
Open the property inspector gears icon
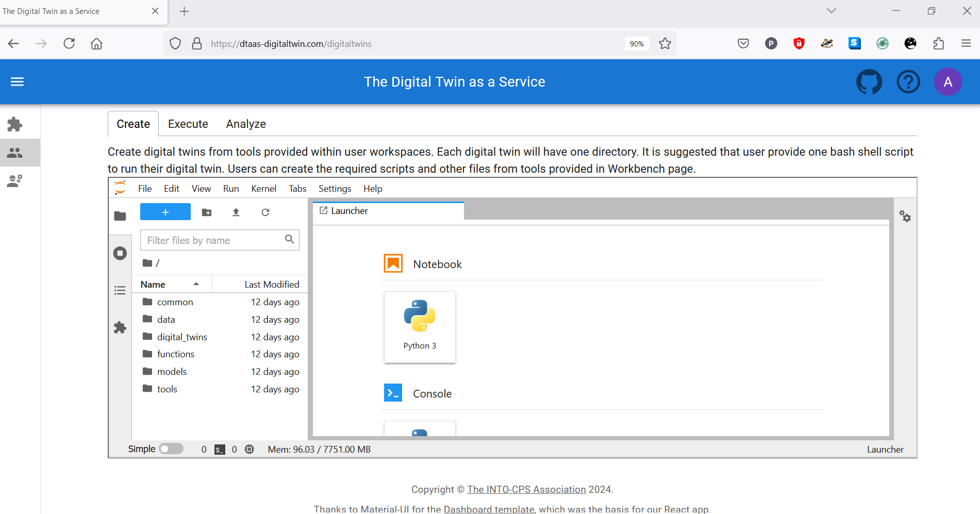905,216
